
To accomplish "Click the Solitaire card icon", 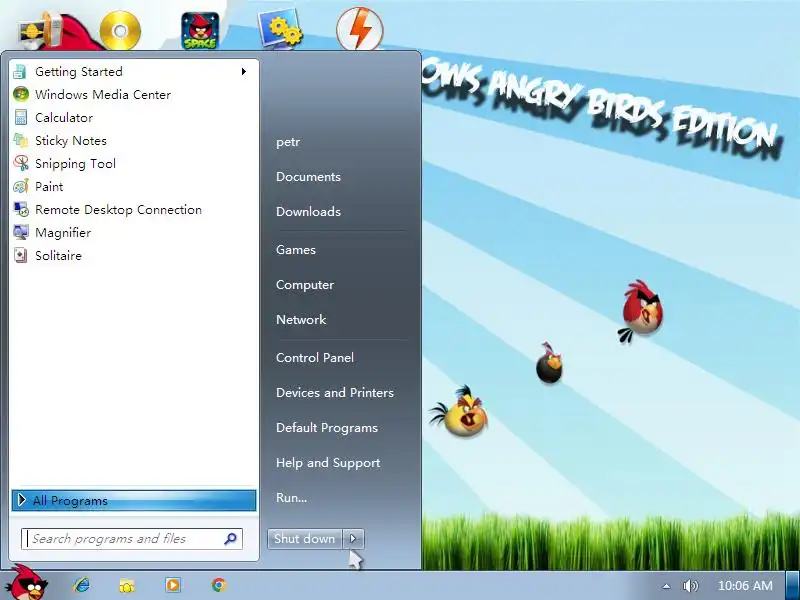I will point(20,255).
